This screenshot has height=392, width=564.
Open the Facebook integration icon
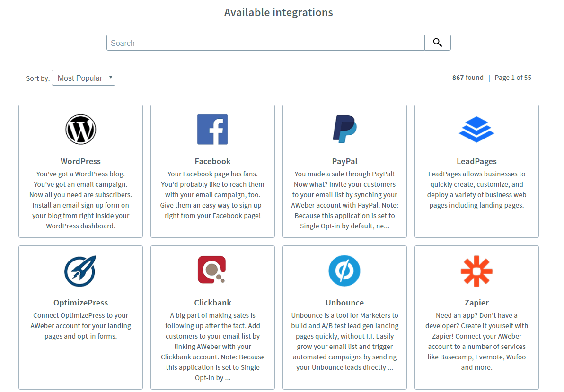(x=212, y=130)
